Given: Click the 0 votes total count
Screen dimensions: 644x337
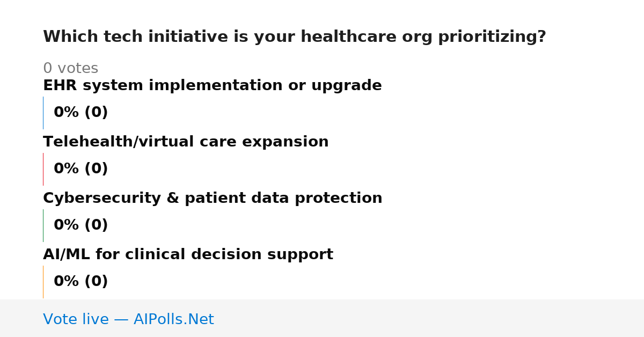Looking at the screenshot, I should pyautogui.click(x=70, y=69).
